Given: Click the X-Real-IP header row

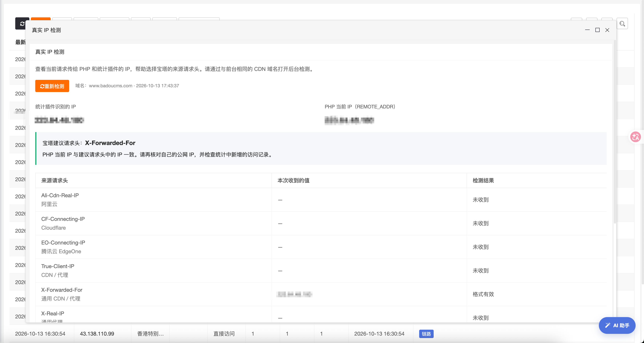Looking at the screenshot, I should pyautogui.click(x=321, y=314).
